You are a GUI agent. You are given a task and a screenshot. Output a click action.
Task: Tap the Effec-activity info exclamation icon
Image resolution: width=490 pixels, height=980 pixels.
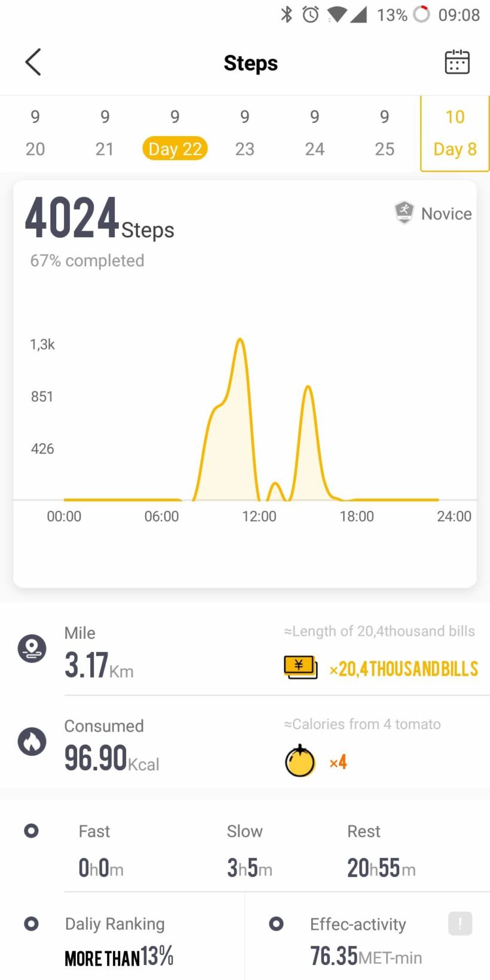coord(460,923)
